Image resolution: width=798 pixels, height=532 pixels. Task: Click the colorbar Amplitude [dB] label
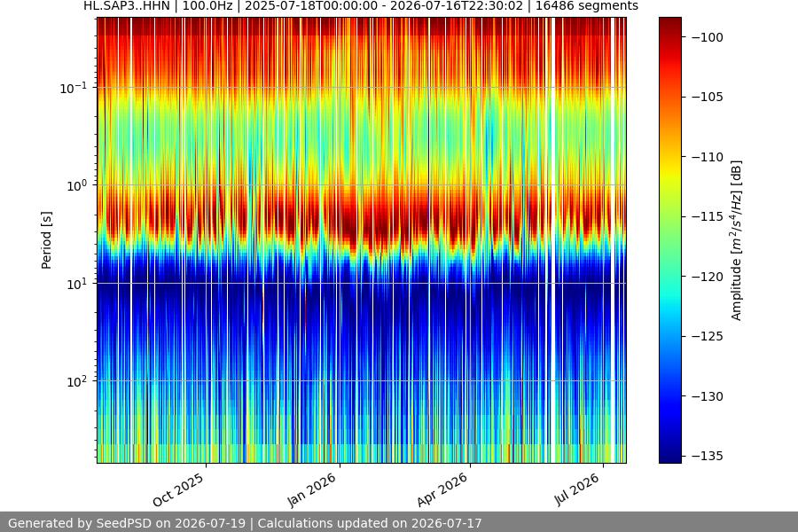(737, 240)
